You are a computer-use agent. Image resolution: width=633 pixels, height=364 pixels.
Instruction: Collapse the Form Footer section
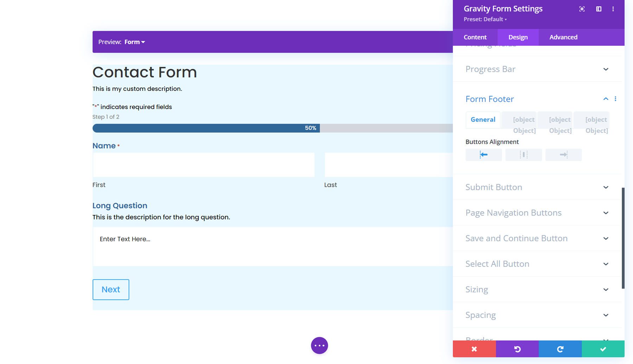tap(606, 99)
